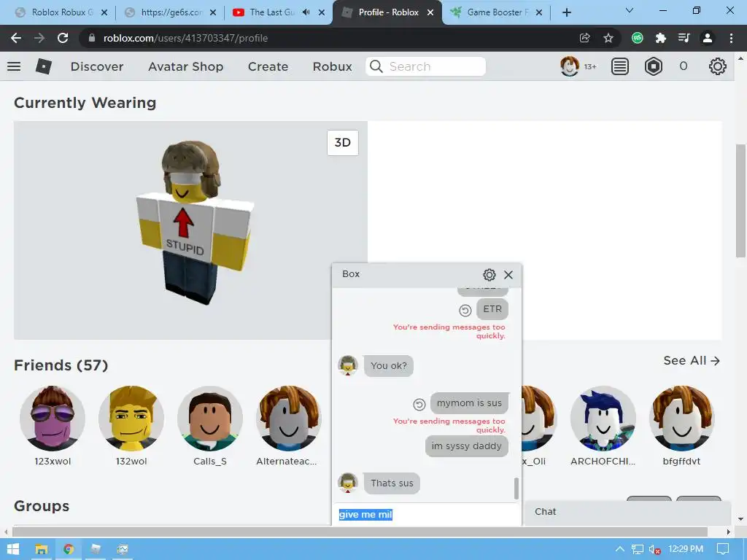The height and width of the screenshot is (560, 747).
Task: Open Roblox settings gear in navbar
Action: point(718,66)
